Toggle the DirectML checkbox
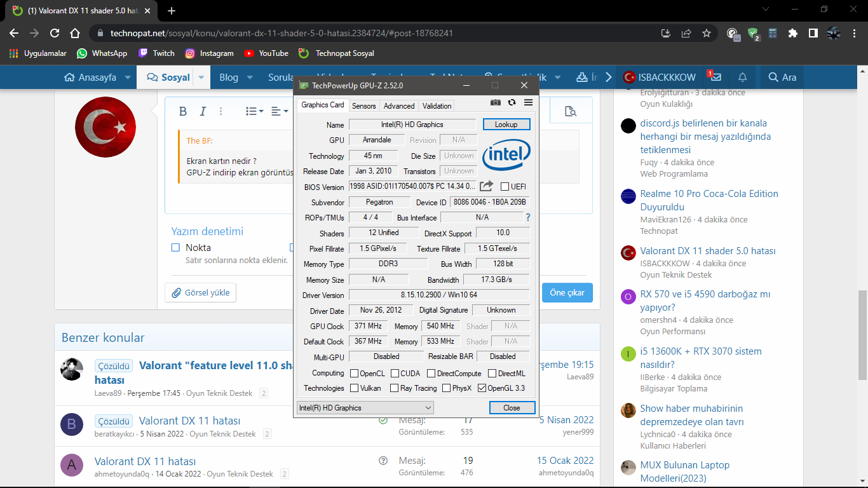Viewport: 868px width, 488px height. click(492, 374)
